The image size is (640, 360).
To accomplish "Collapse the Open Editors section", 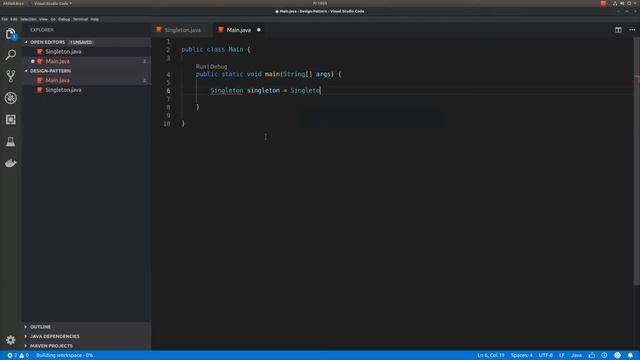I will (26, 42).
